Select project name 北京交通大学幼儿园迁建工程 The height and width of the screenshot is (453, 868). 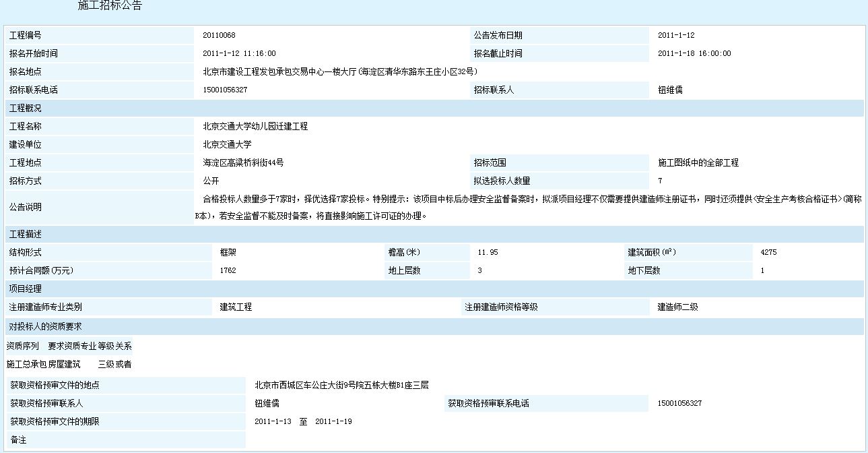[x=255, y=126]
